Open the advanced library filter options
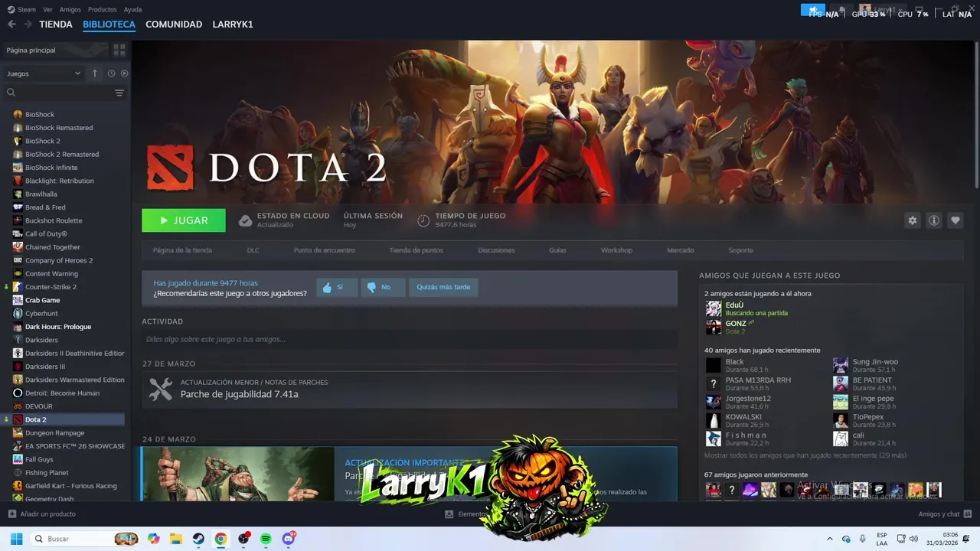 119,93
